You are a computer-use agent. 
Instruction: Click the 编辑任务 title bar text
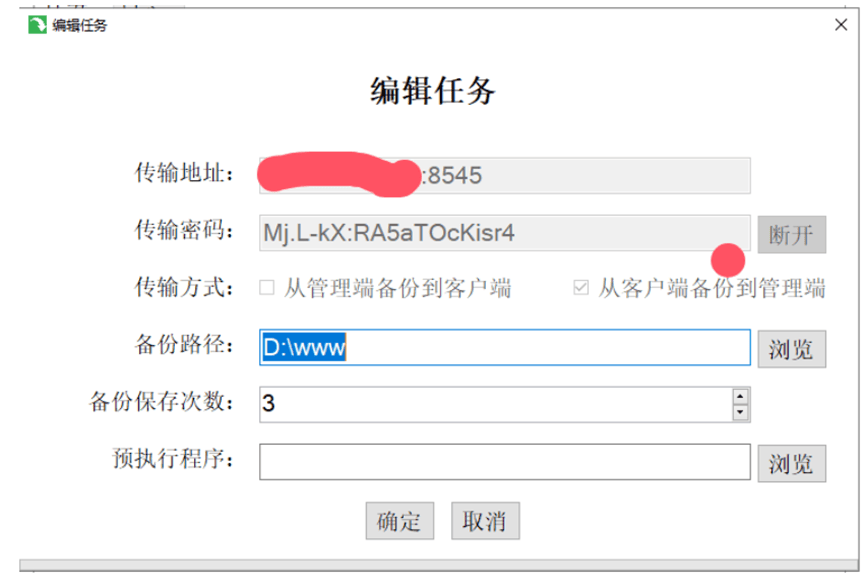tap(79, 25)
